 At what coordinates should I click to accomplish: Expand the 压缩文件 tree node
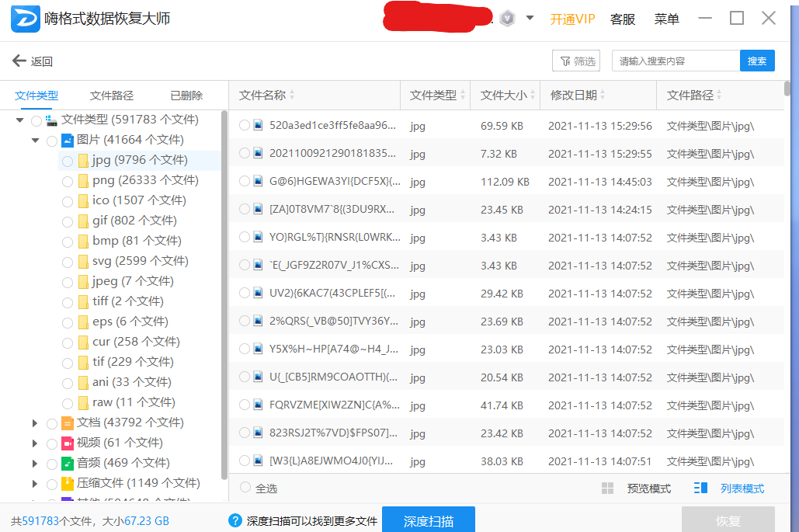(x=35, y=483)
